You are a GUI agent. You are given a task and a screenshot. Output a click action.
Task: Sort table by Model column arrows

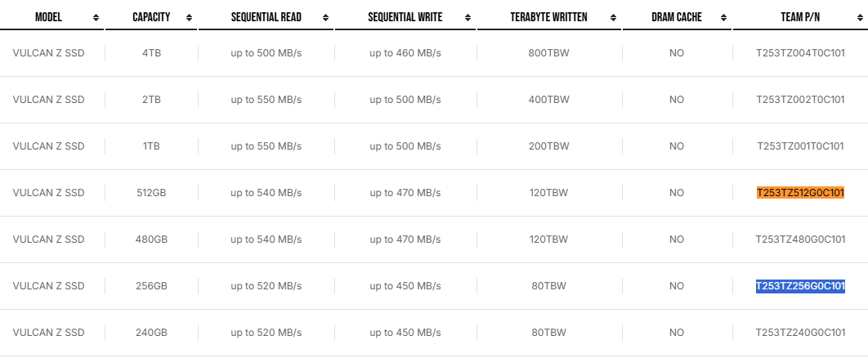[96, 18]
